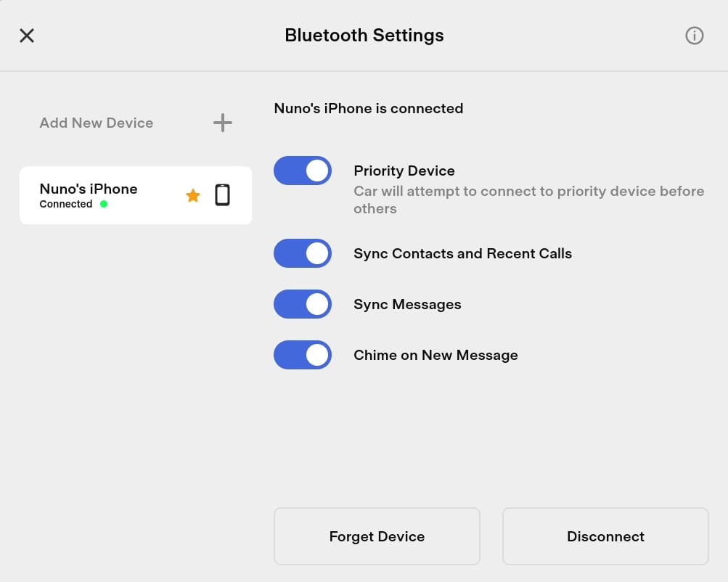Click the "Nuno's iPhone is connected" status text

[x=369, y=108]
